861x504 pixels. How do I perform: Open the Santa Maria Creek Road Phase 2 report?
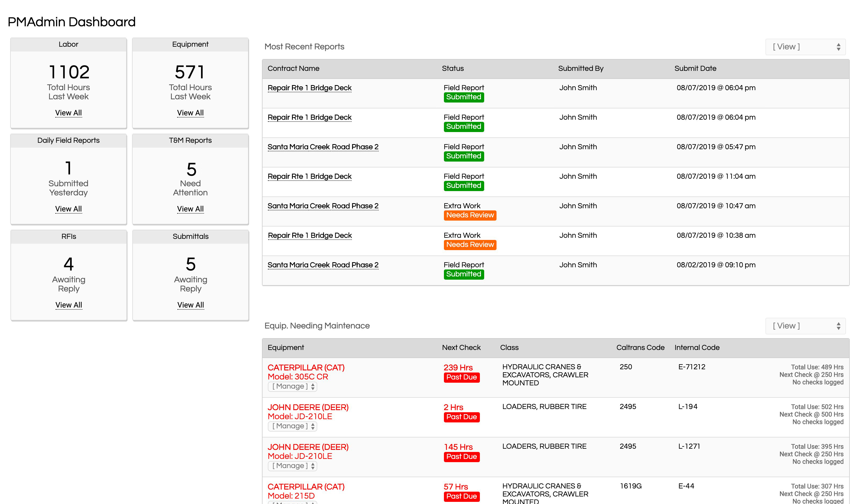tap(323, 147)
